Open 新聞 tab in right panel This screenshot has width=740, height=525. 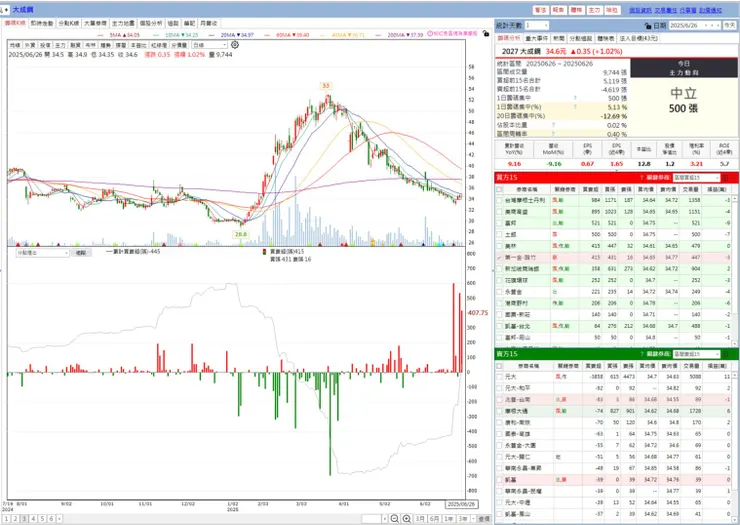(559, 38)
